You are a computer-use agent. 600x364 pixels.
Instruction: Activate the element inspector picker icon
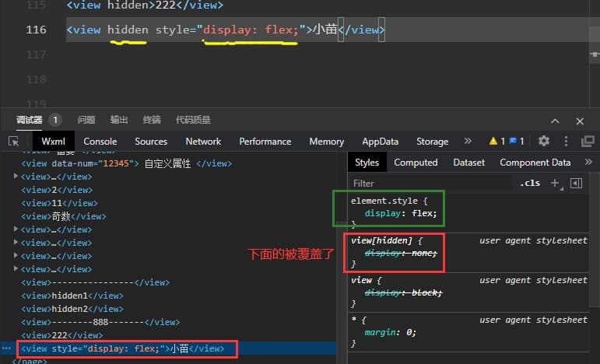[x=14, y=141]
